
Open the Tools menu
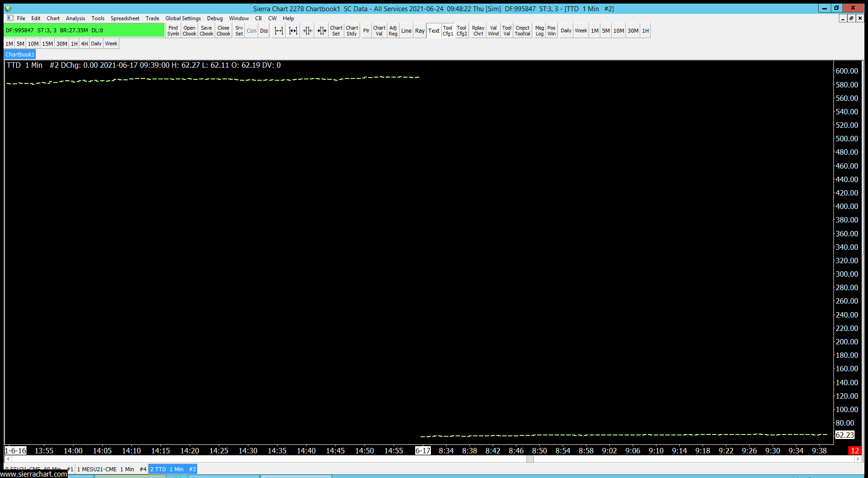[98, 18]
